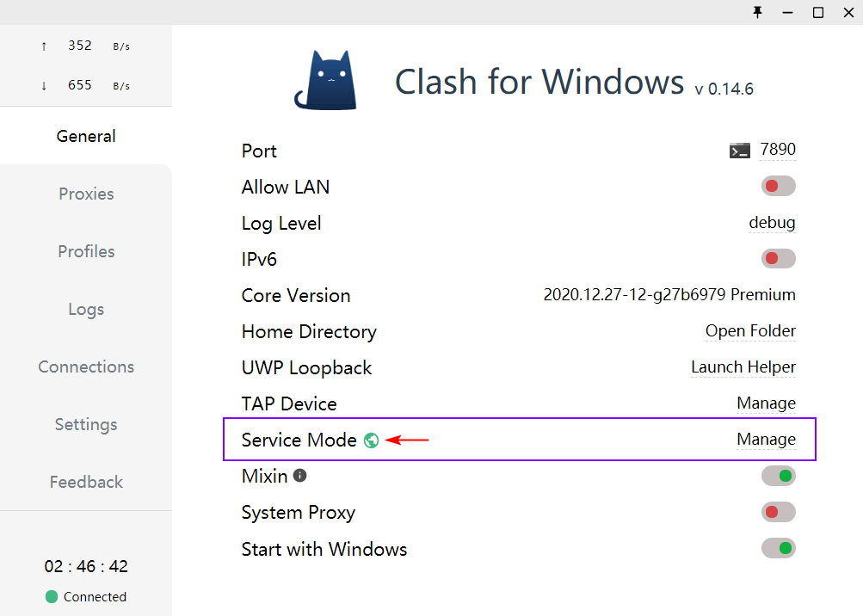
Task: Go to the Connections tab
Action: pyautogui.click(x=86, y=367)
